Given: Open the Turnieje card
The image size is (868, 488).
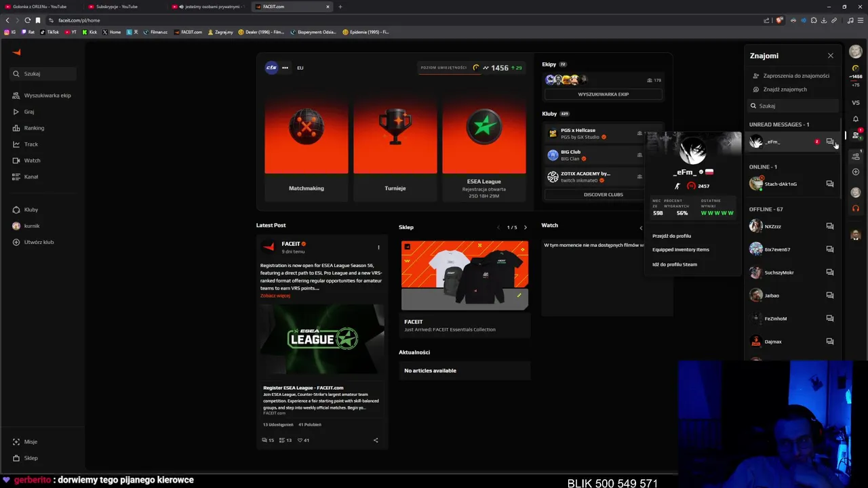Looking at the screenshot, I should coord(395,147).
